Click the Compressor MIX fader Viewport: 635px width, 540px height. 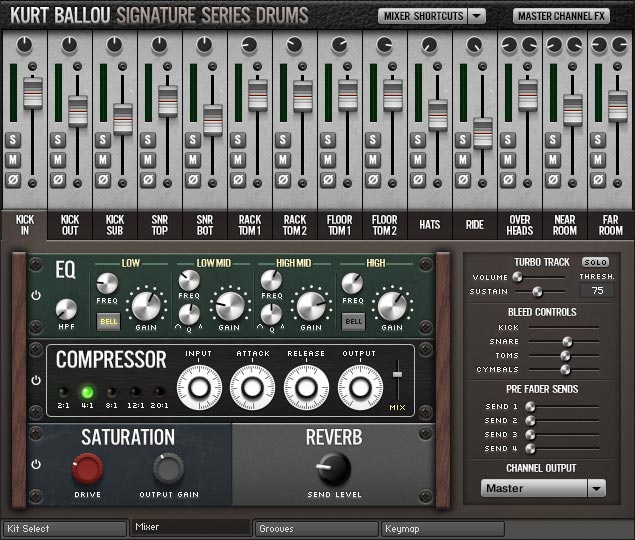pyautogui.click(x=398, y=374)
